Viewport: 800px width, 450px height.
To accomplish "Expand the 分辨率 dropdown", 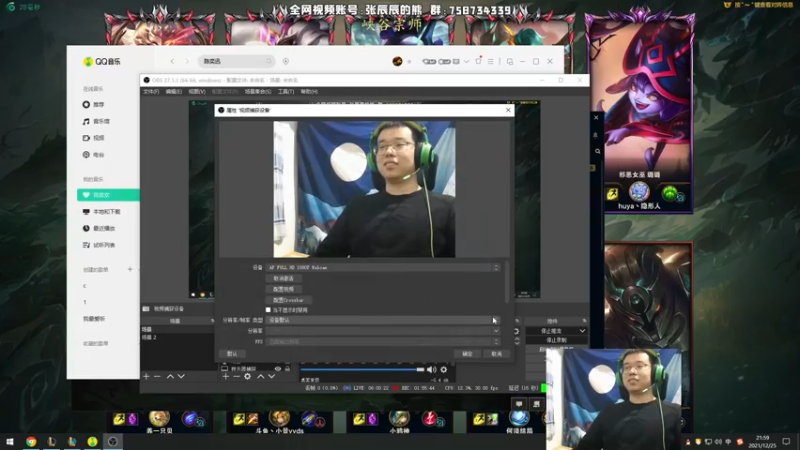I will coord(383,331).
